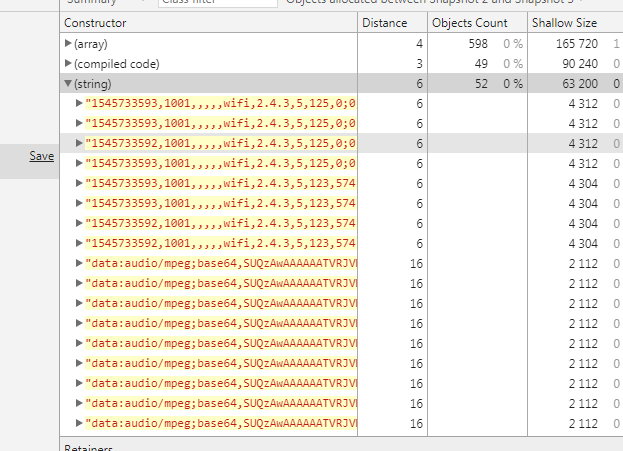Expand the last data:audio/mpeg string arrow
The image size is (623, 451).
point(80,424)
